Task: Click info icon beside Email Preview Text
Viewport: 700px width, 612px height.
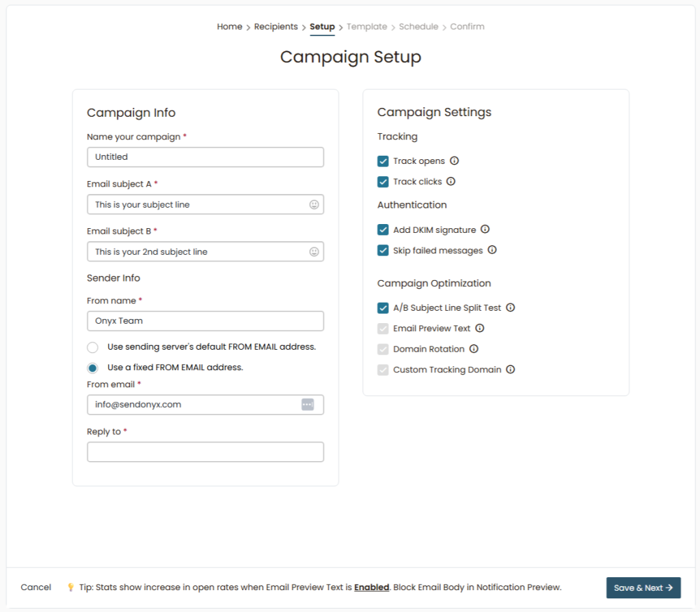Action: [480, 328]
